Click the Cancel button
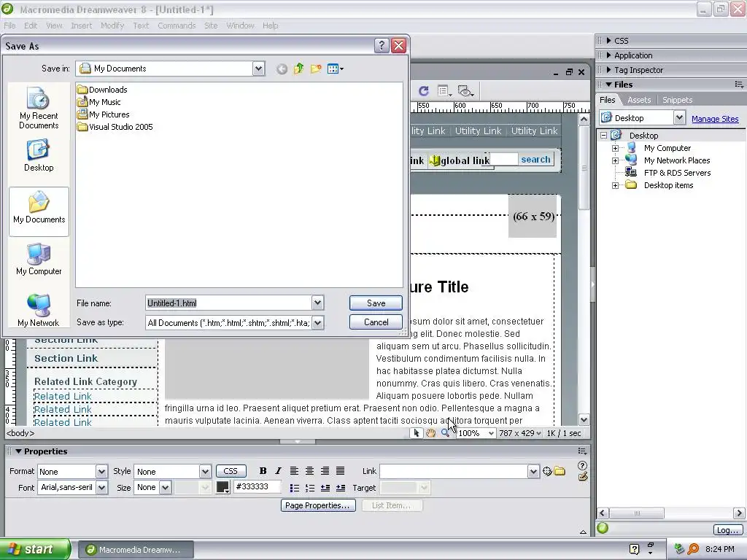 pyautogui.click(x=376, y=322)
